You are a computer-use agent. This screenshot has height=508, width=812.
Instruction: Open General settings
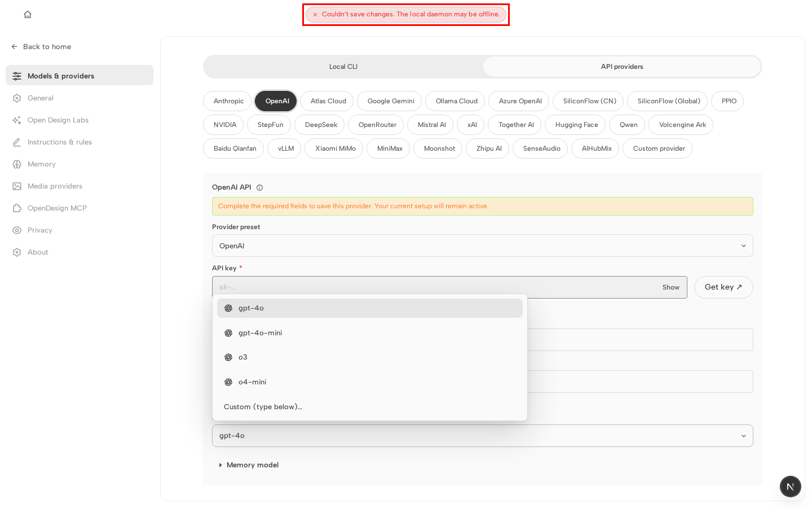point(80,98)
